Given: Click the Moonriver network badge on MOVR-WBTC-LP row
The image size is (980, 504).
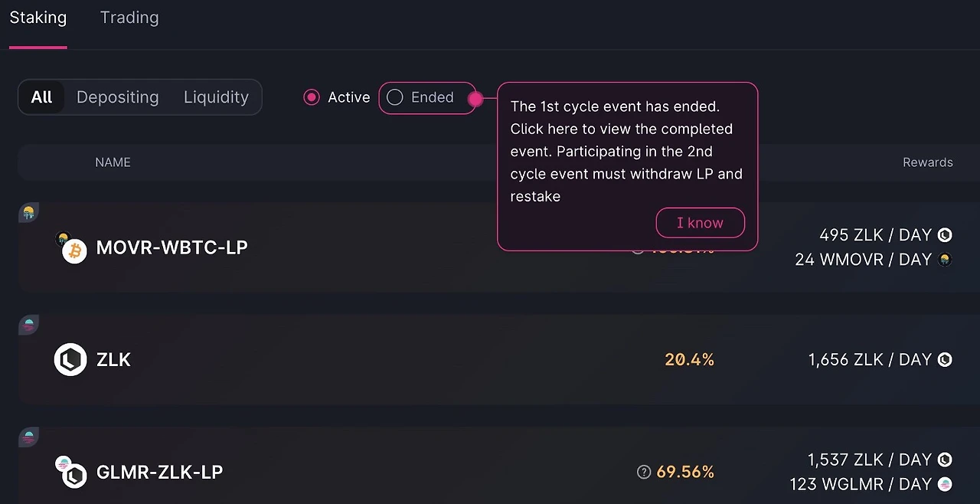Looking at the screenshot, I should (x=28, y=212).
